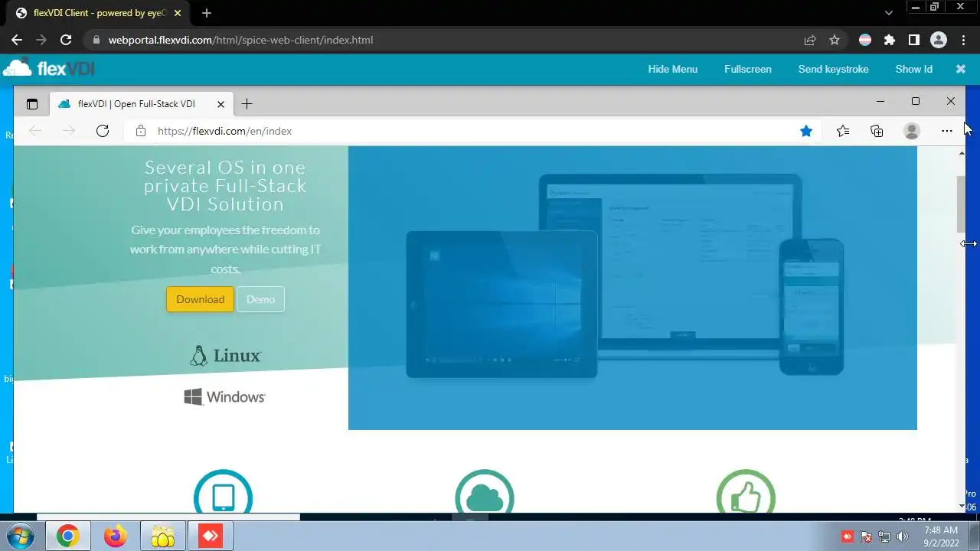Viewport: 980px width, 551px height.
Task: Close the flexVDI session with the X icon
Action: point(961,69)
